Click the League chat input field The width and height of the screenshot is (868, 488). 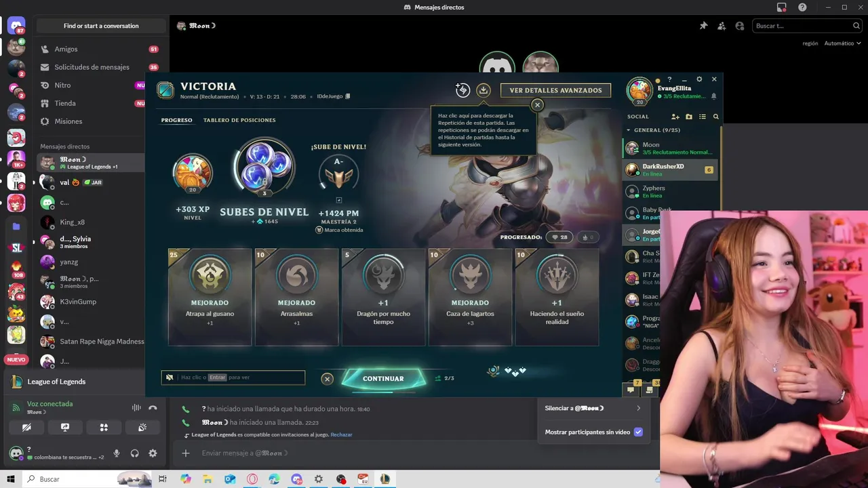pyautogui.click(x=241, y=378)
